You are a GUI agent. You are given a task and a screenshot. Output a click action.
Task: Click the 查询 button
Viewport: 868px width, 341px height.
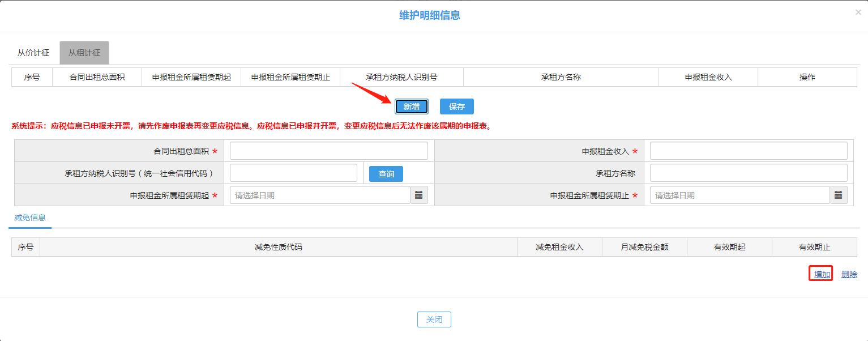click(x=386, y=174)
